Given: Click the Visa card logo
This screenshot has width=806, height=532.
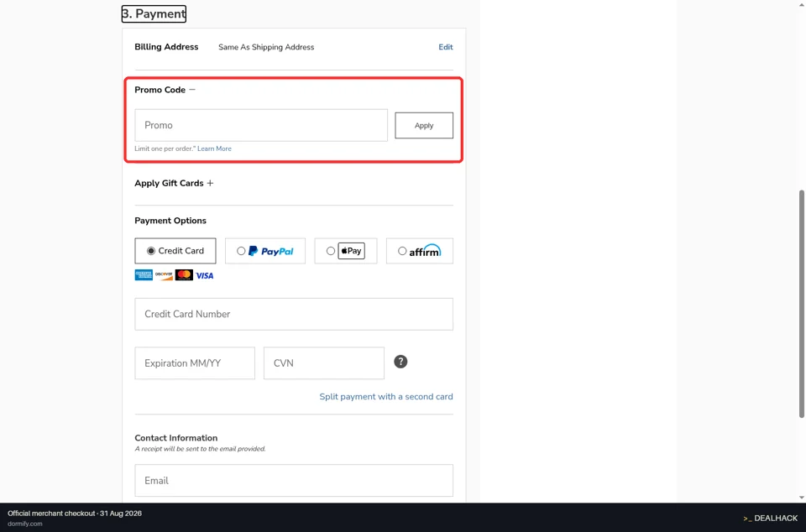Looking at the screenshot, I should [205, 275].
